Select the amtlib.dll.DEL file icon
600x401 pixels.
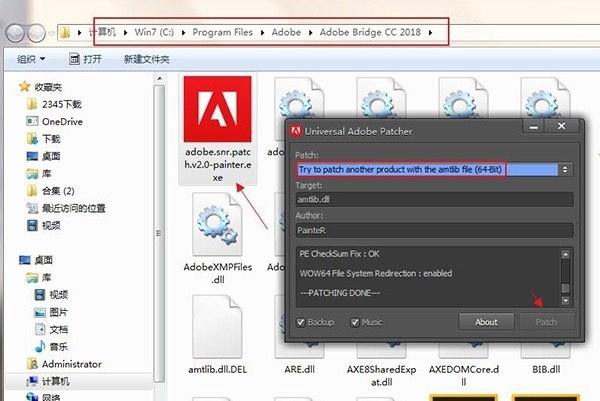coord(217,326)
